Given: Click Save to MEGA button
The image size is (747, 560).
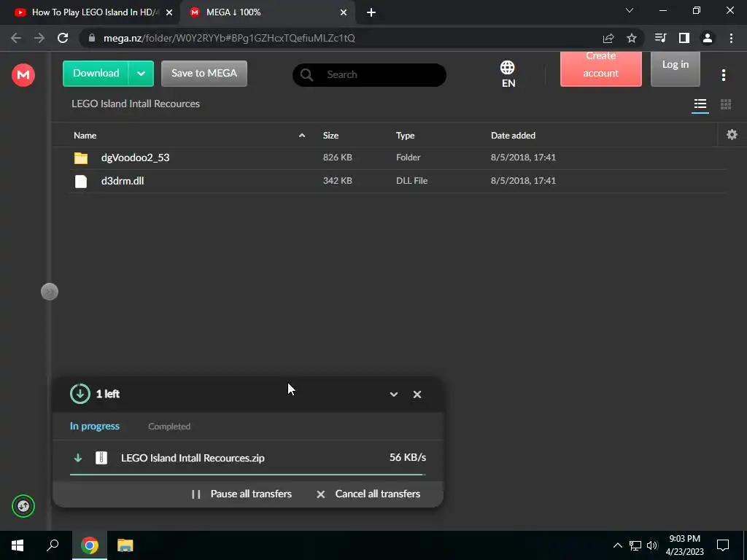Looking at the screenshot, I should pyautogui.click(x=204, y=74).
